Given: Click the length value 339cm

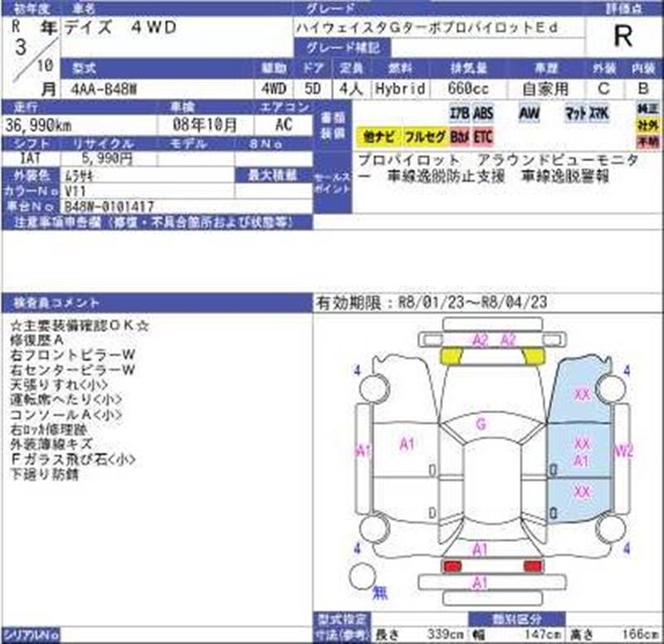Looking at the screenshot, I should click(x=445, y=634).
